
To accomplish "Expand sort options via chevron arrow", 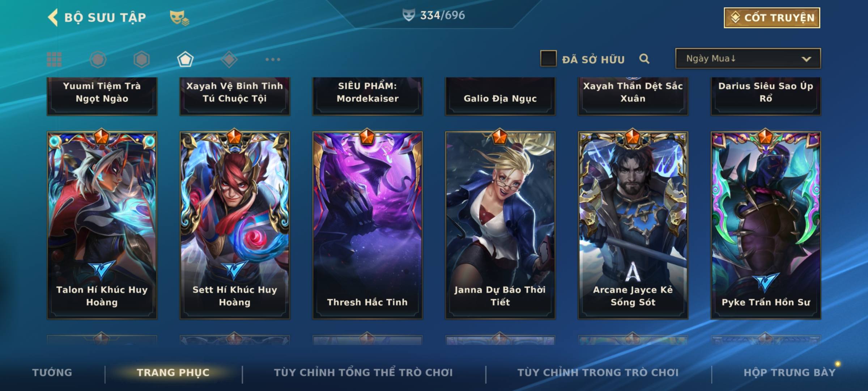I will (806, 59).
